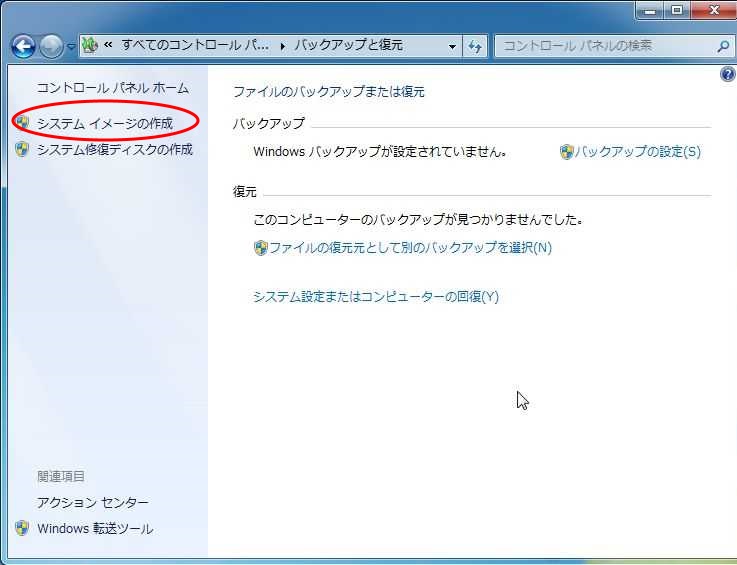Close the backup and restore window
Screen dimensions: 737x565
click(713, 10)
